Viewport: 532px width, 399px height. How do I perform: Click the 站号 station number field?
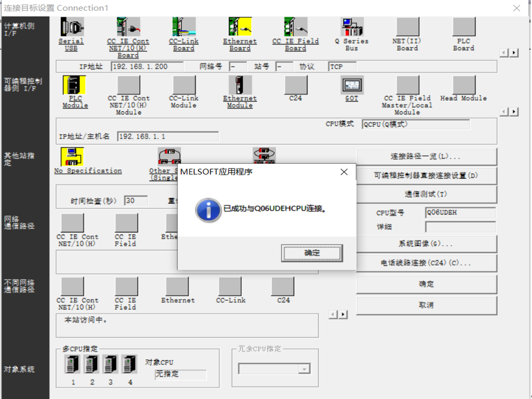point(284,67)
